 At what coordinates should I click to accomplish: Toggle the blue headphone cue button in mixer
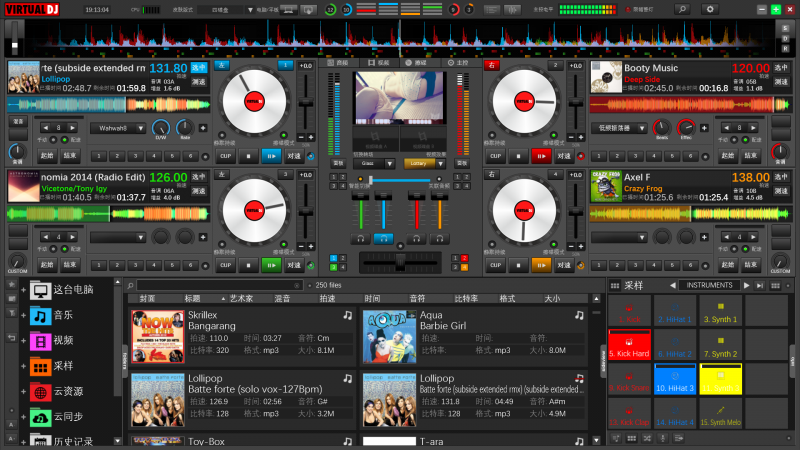tap(383, 238)
